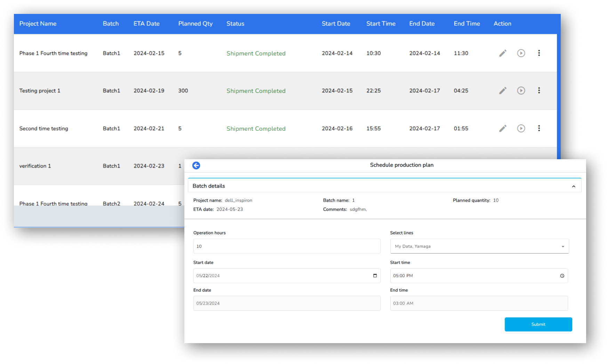This screenshot has height=364, width=607.
Task: Click play icon for Testing project 1
Action: (521, 91)
